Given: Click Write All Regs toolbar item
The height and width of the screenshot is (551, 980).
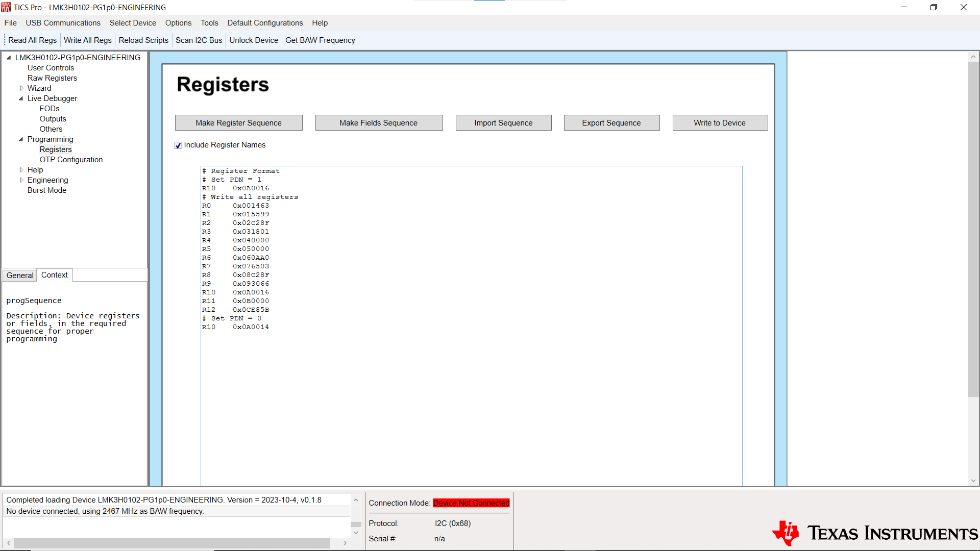Looking at the screenshot, I should point(87,40).
